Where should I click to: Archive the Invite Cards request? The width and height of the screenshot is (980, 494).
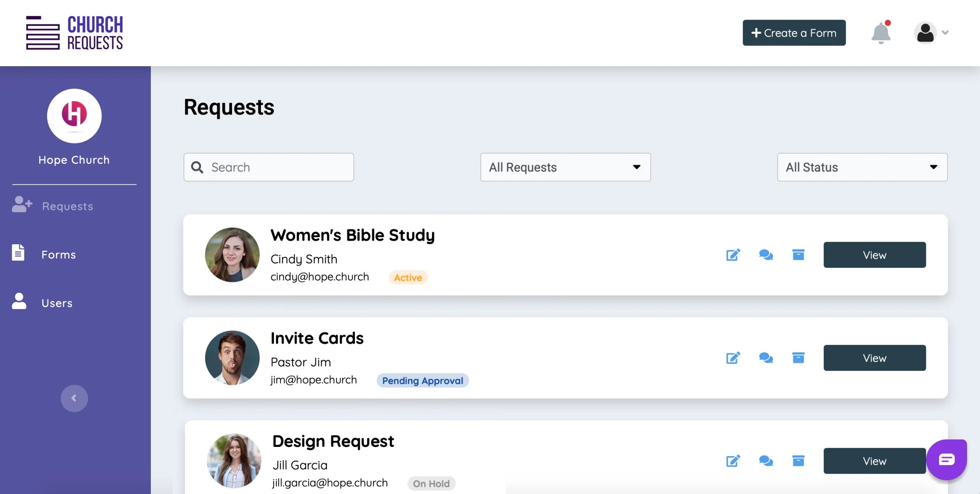point(798,358)
